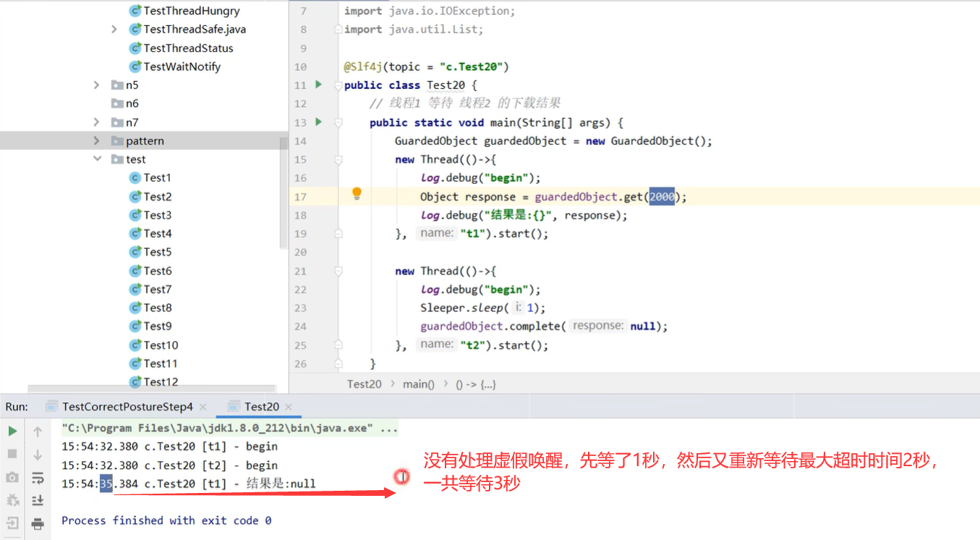Click the Exit icon in Run toolbar
The height and width of the screenshot is (540, 980).
(12, 523)
